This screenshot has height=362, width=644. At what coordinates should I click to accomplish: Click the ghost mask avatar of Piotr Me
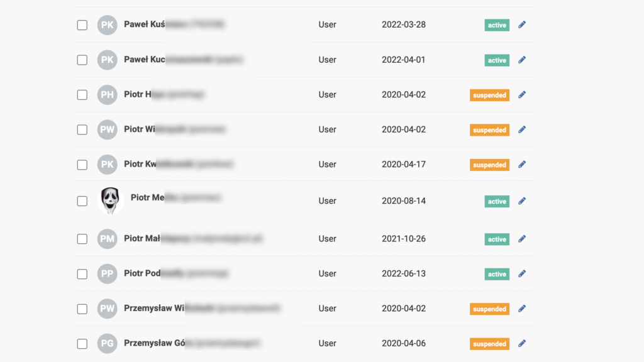(x=111, y=200)
